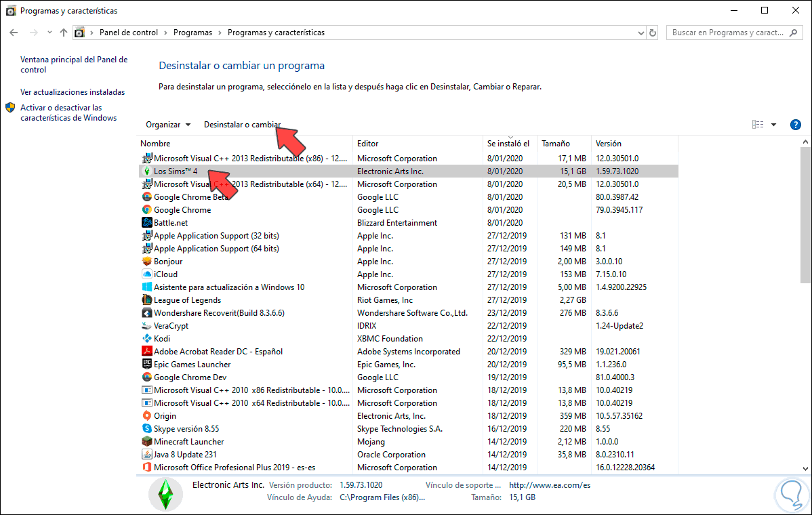Click Blizzard Entertainment editor cell

click(x=397, y=223)
